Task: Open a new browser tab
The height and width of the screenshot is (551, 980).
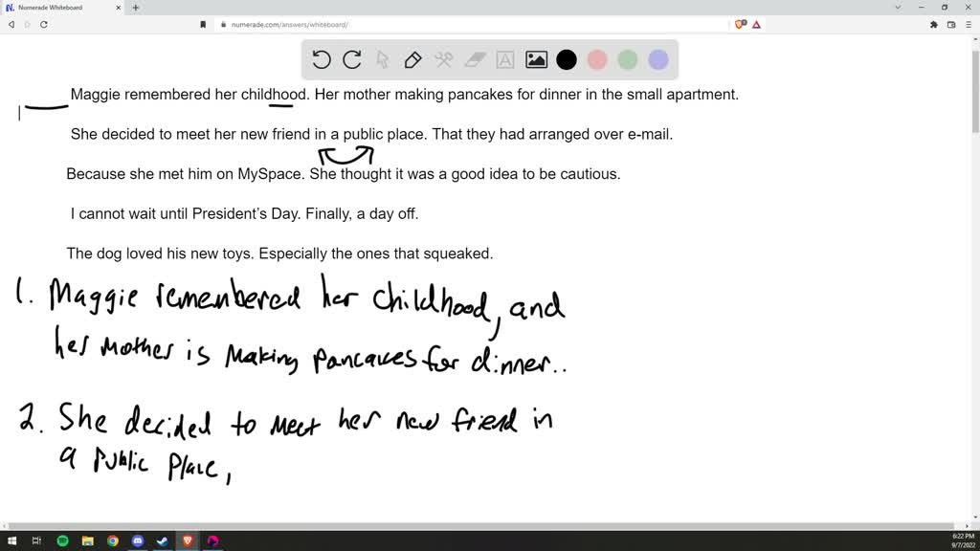Action: point(136,8)
